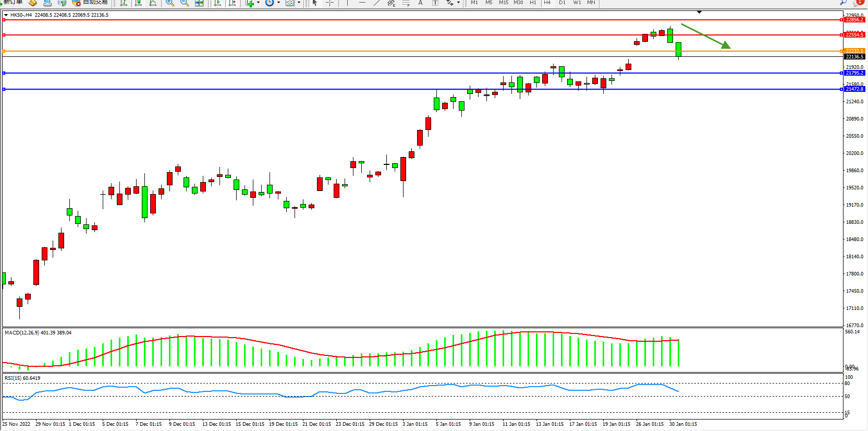The image size is (868, 431).
Task: Open the indicators list dropdown arrow
Action: tap(258, 3)
